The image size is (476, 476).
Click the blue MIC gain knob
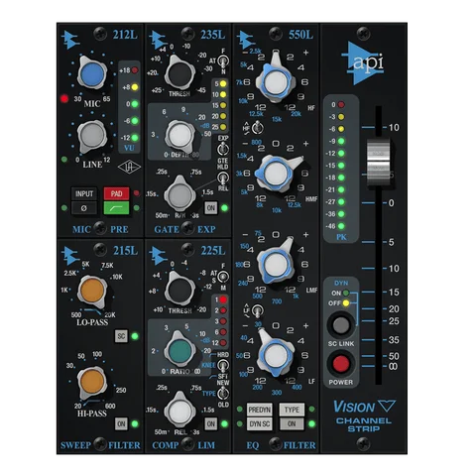coord(92,73)
